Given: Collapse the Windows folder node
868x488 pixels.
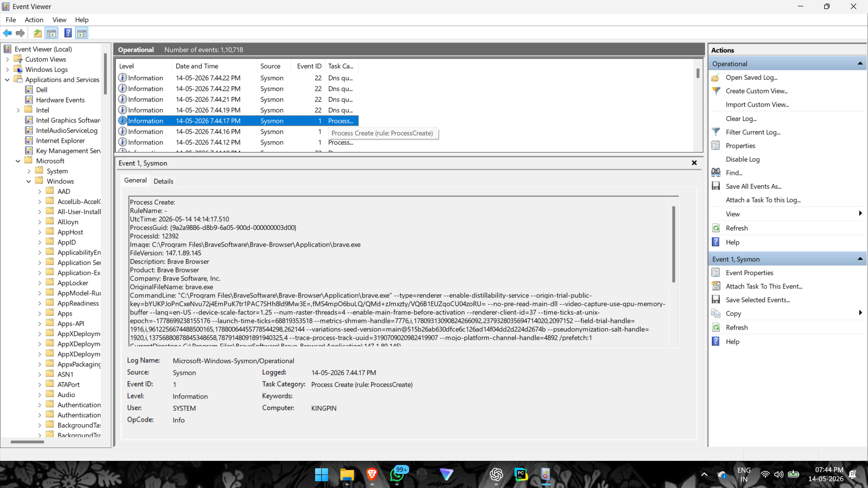Looking at the screenshot, I should [29, 181].
